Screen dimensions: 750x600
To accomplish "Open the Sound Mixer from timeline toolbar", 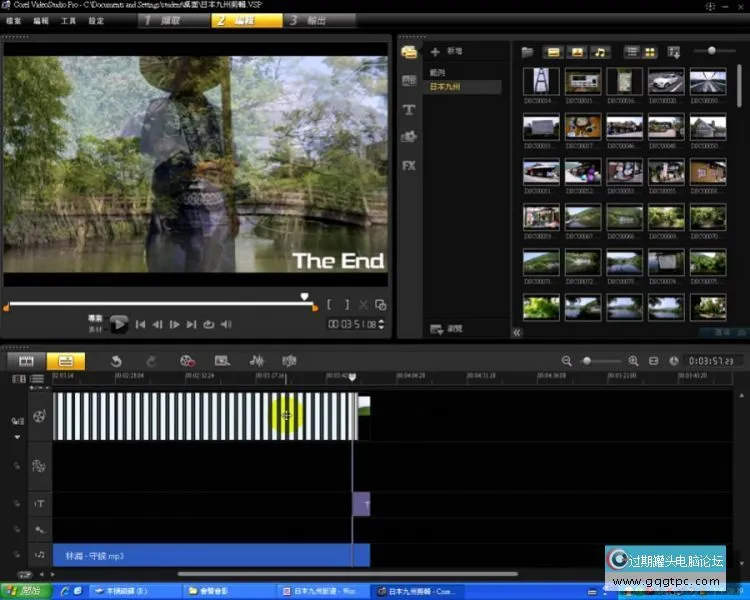I will click(256, 360).
